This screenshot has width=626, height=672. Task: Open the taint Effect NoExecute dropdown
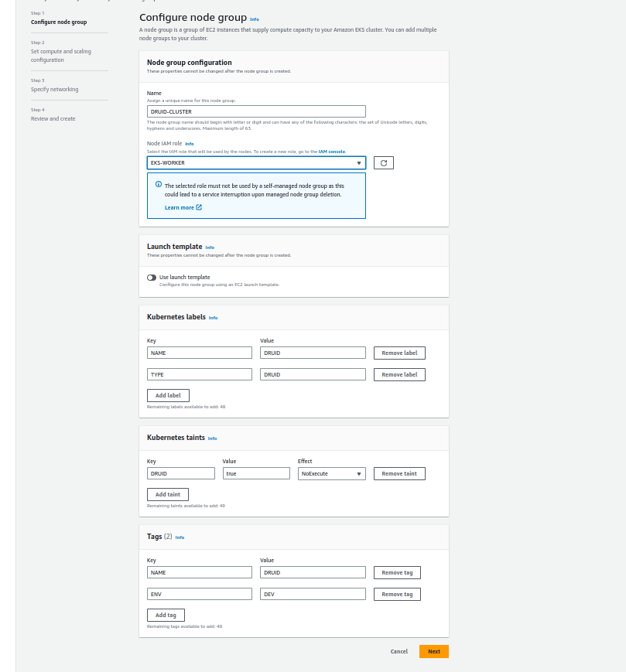(x=331, y=473)
